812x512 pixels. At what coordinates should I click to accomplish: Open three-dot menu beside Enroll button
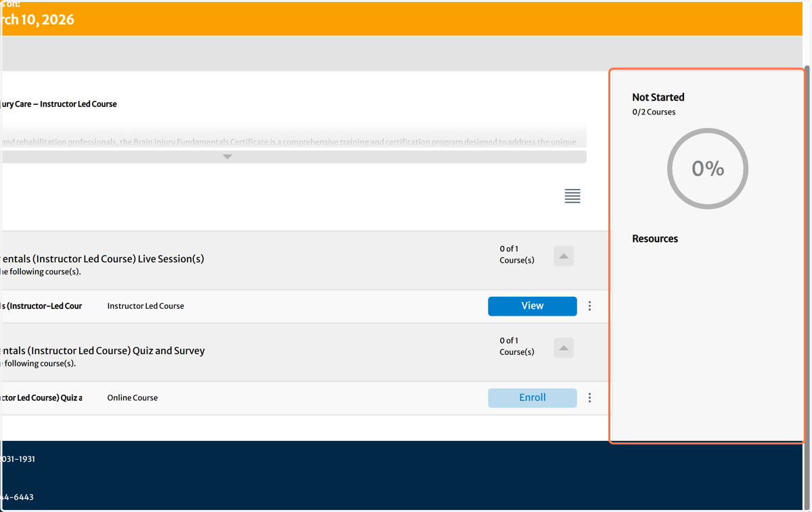click(x=589, y=398)
